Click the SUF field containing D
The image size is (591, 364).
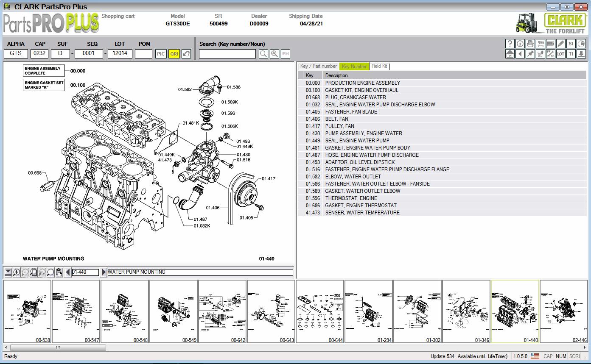(x=61, y=53)
